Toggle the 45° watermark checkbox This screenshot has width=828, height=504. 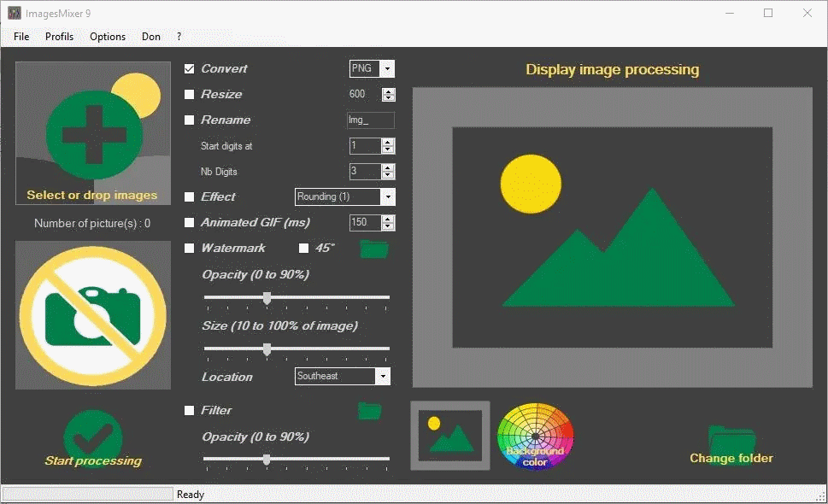coord(303,248)
